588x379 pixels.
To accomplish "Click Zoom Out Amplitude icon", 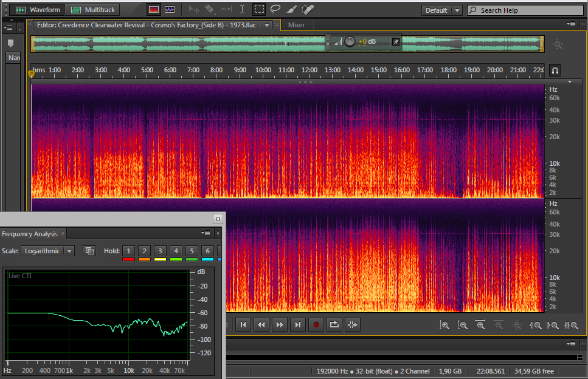I will [462, 325].
